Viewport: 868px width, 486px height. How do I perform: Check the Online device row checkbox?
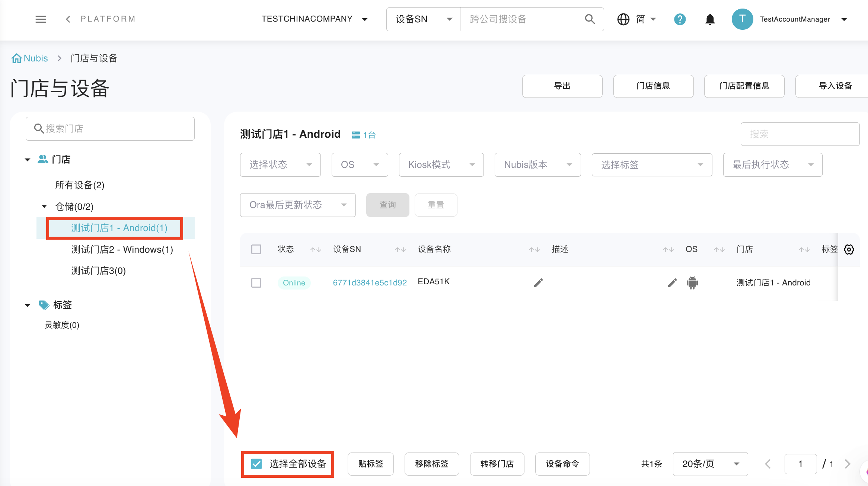click(256, 283)
